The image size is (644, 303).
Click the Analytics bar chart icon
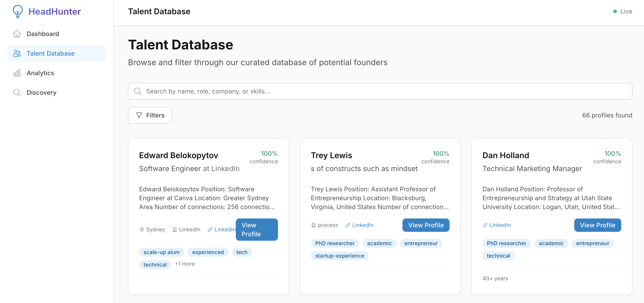coord(17,73)
